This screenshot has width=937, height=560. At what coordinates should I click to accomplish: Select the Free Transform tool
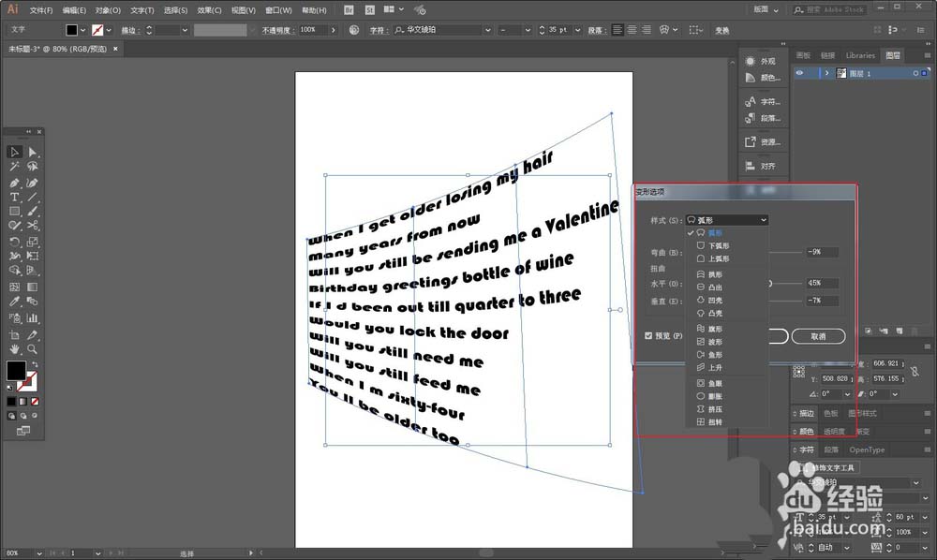pos(32,256)
